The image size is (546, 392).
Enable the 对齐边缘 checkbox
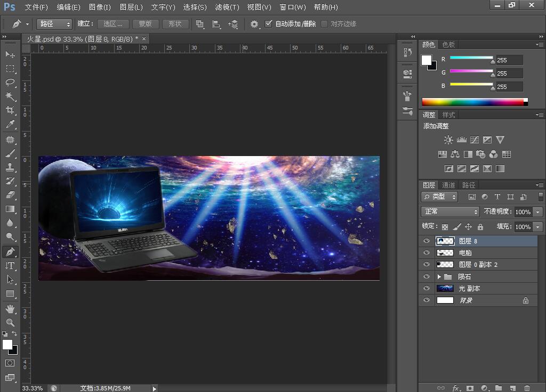pos(324,24)
